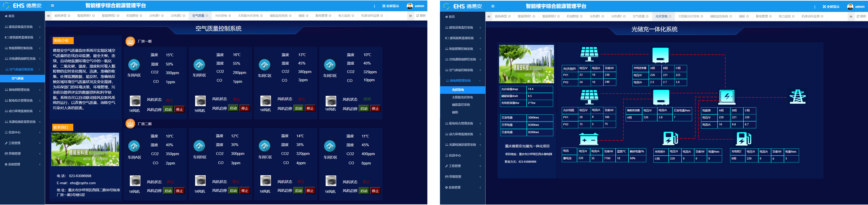868x205 pixels.
Task: Collapse the expanded 空气质量控制系统 sidebar menu
Action: tap(22, 69)
